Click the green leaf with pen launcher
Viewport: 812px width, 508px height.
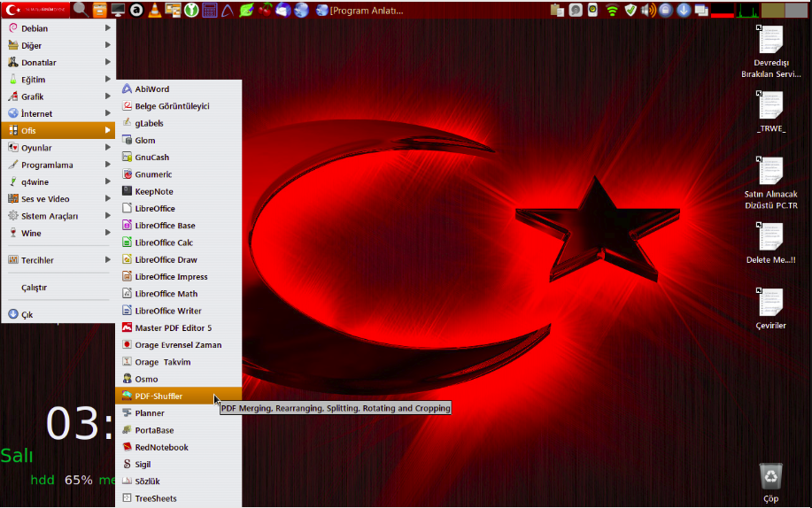click(246, 10)
